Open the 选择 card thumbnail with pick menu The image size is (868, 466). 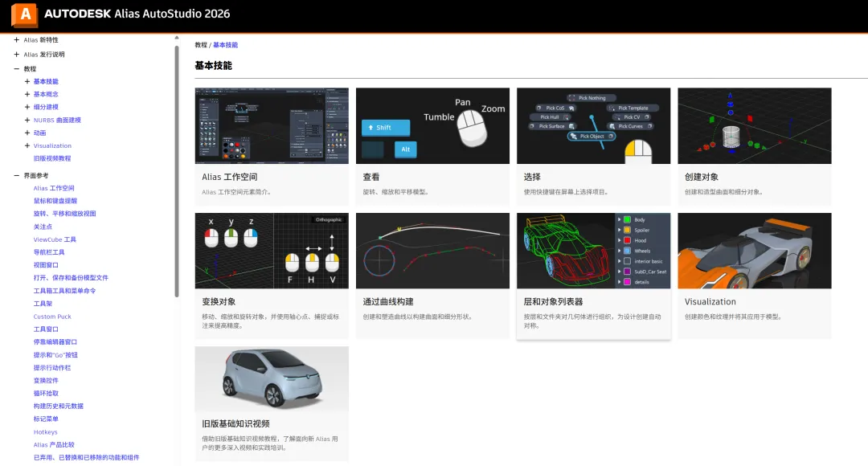[593, 125]
